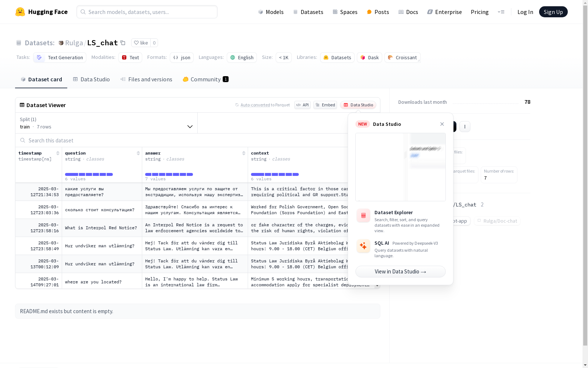
Task: Select the 'What is Interpol Red Notice?' cell
Action: (x=102, y=228)
